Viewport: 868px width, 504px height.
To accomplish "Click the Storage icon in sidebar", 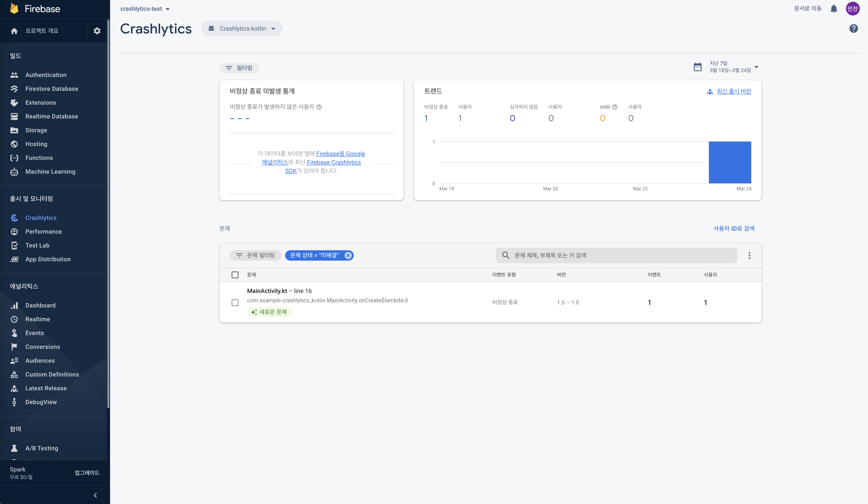I will pyautogui.click(x=14, y=130).
